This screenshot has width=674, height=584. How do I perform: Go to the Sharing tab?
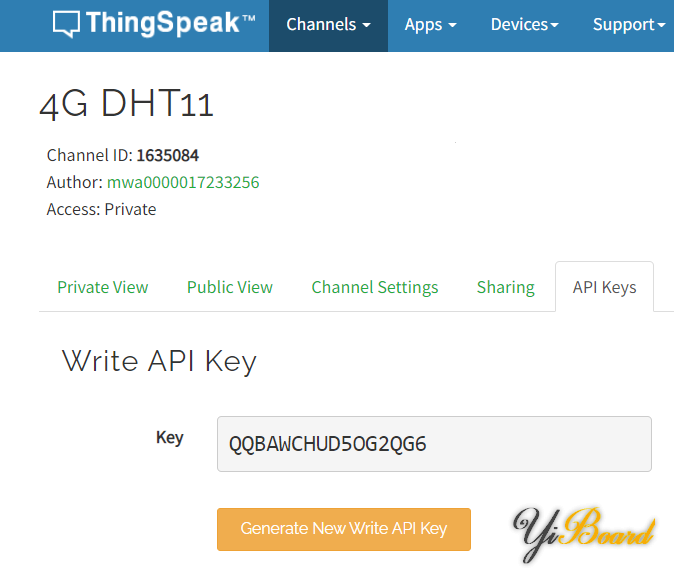[506, 287]
